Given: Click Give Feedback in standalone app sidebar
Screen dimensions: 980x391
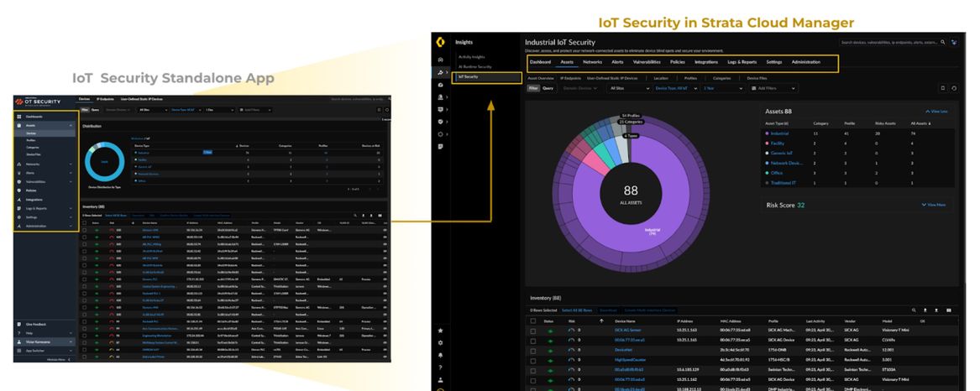Looking at the screenshot, I should pos(35,324).
